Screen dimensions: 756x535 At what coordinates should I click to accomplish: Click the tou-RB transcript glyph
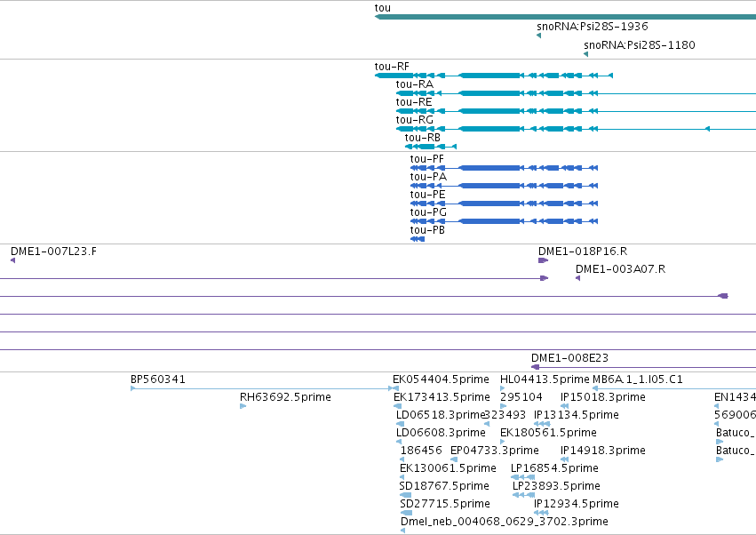431,147
